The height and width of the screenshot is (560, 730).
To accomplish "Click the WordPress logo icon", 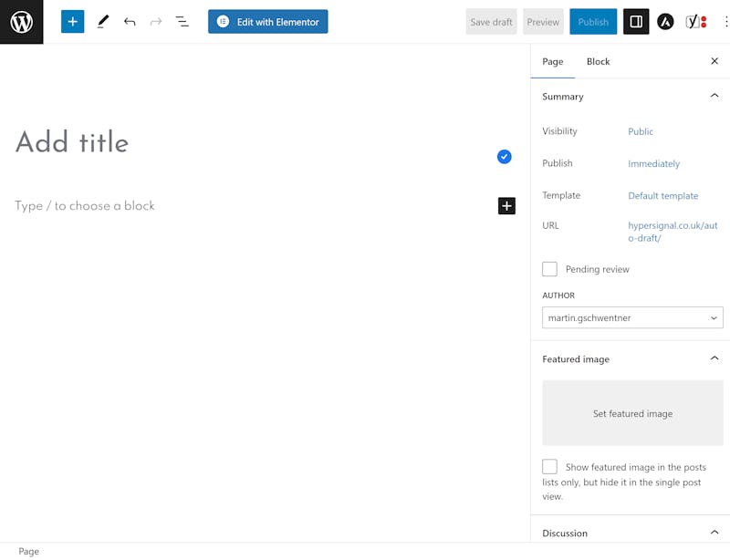I will pos(21,22).
